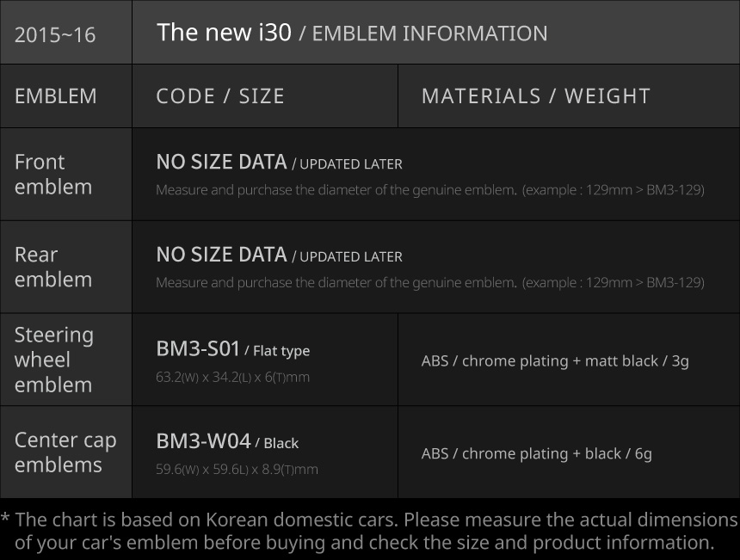
Task: Select the Steering wheel emblem row label
Action: [54, 360]
